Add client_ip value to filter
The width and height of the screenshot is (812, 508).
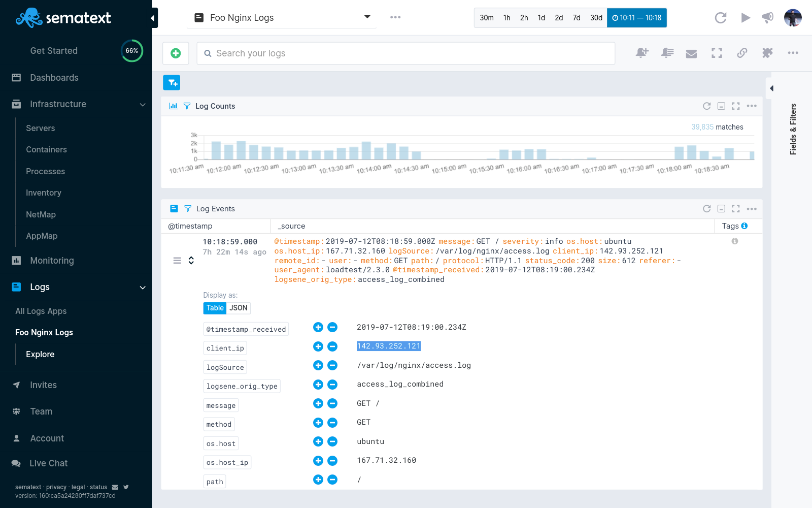coord(318,346)
